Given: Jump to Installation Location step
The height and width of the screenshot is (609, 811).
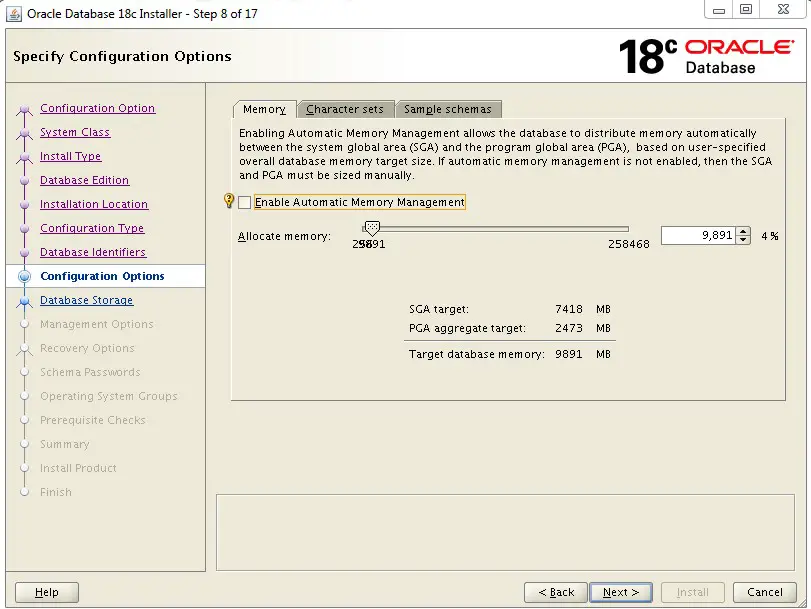Looking at the screenshot, I should [94, 204].
